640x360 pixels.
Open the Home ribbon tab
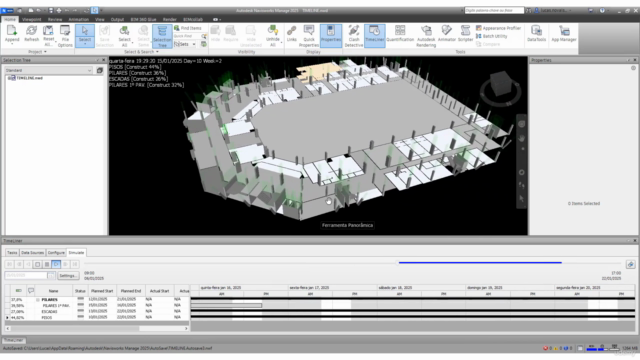pyautogui.click(x=10, y=19)
